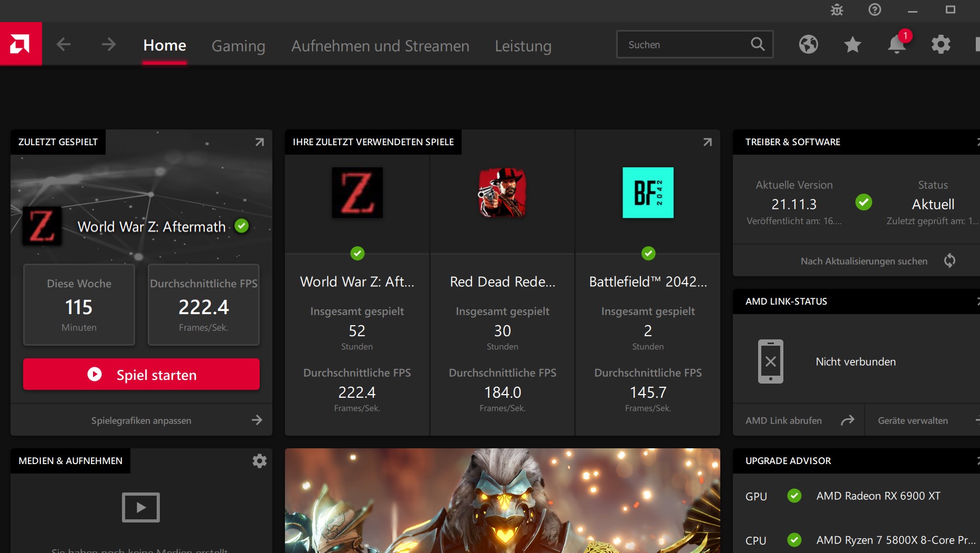The width and height of the screenshot is (980, 553).
Task: Open the bug report tool icon
Action: click(x=837, y=9)
